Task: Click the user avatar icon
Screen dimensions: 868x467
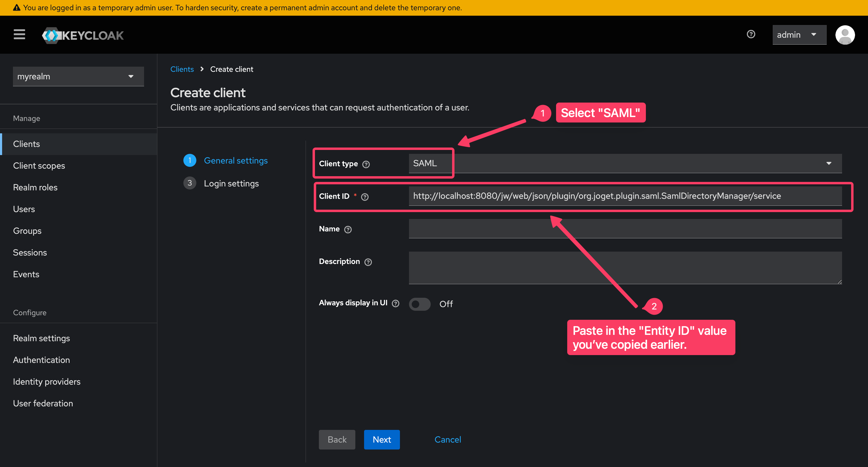Action: coord(845,35)
